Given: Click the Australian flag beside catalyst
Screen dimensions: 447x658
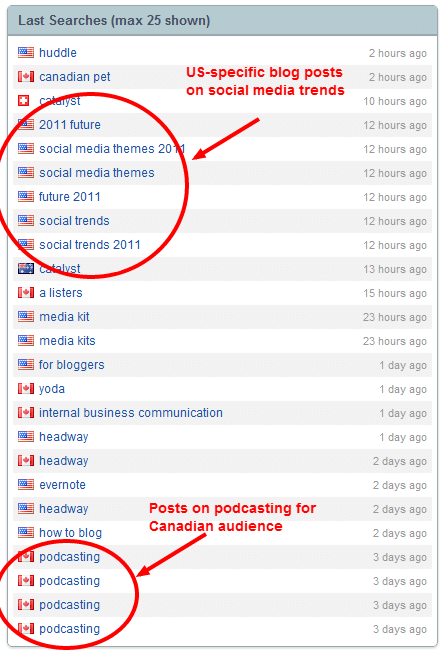Looking at the screenshot, I should [x=26, y=269].
